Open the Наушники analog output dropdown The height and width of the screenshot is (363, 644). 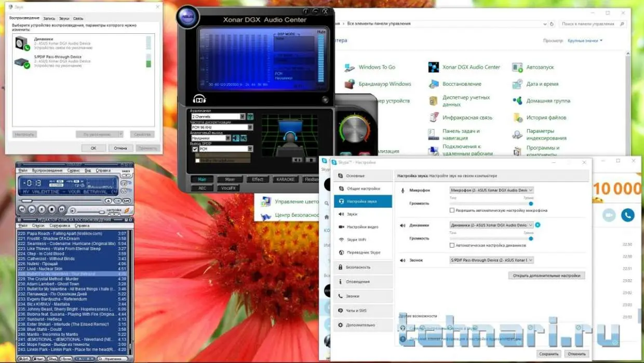tap(211, 138)
